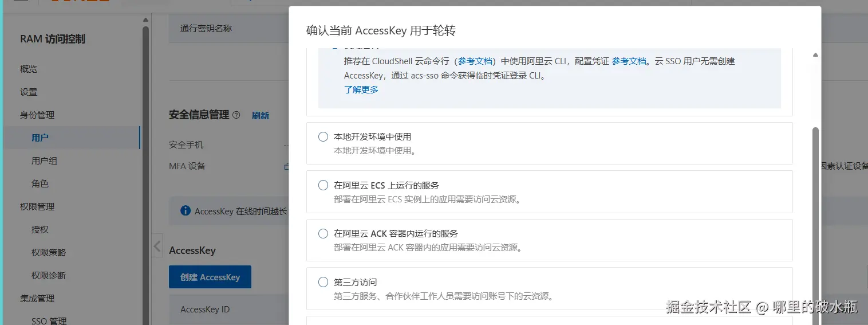Select the 在阿里云 ACK 容器内运行的服务 radio
The width and height of the screenshot is (868, 325).
323,234
